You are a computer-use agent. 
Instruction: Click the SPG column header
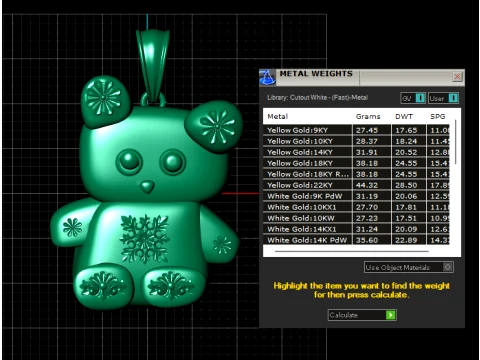click(438, 116)
